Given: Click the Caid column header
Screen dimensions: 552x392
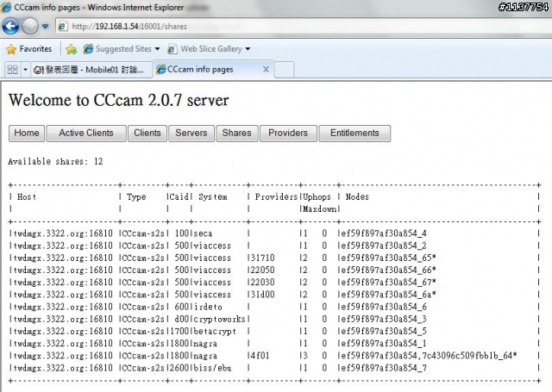Looking at the screenshot, I should tap(179, 197).
